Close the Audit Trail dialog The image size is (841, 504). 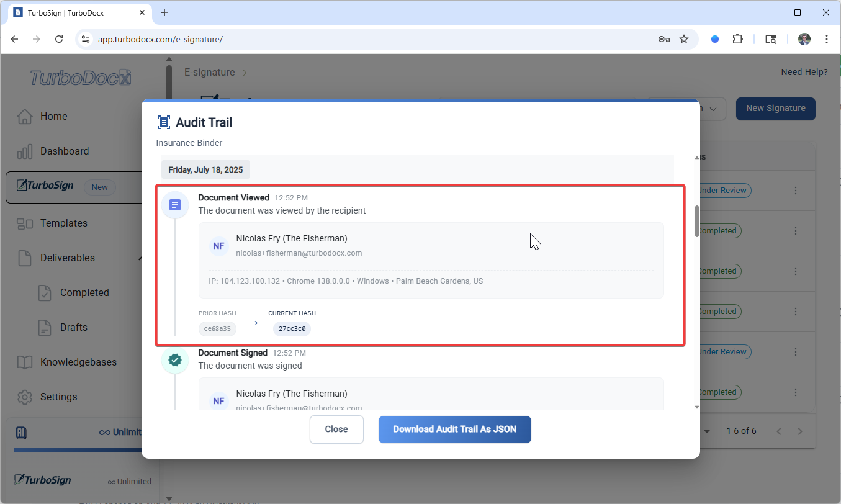tap(336, 430)
